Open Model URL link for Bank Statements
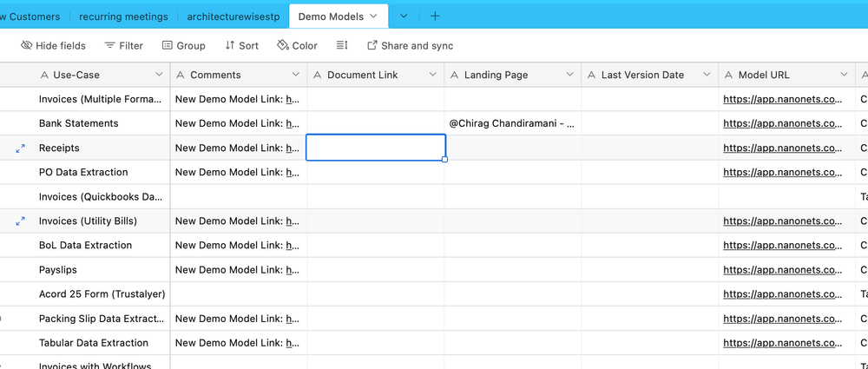 click(782, 123)
